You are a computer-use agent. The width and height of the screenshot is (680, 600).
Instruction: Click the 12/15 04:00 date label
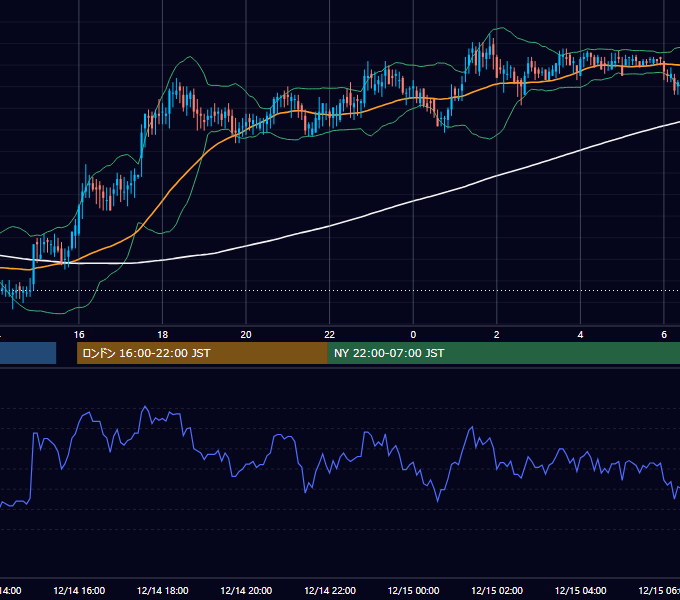pyautogui.click(x=581, y=590)
